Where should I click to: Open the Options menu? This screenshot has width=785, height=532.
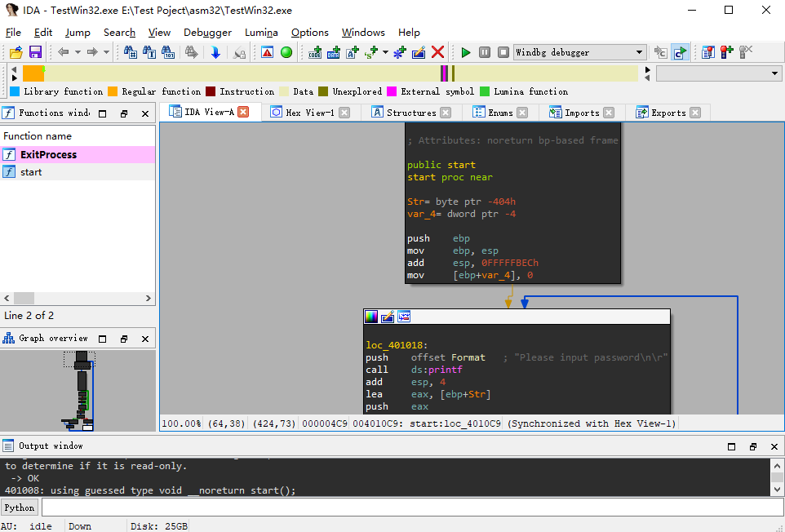click(310, 33)
